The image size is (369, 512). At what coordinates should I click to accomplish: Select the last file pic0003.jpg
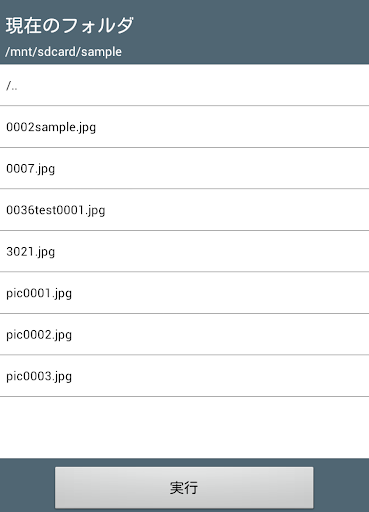[x=184, y=376]
